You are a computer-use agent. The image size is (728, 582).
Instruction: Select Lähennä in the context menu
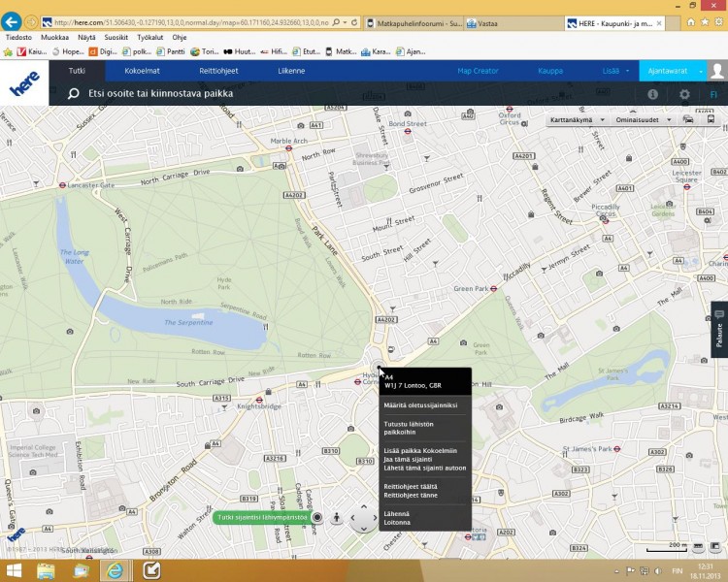tap(397, 511)
